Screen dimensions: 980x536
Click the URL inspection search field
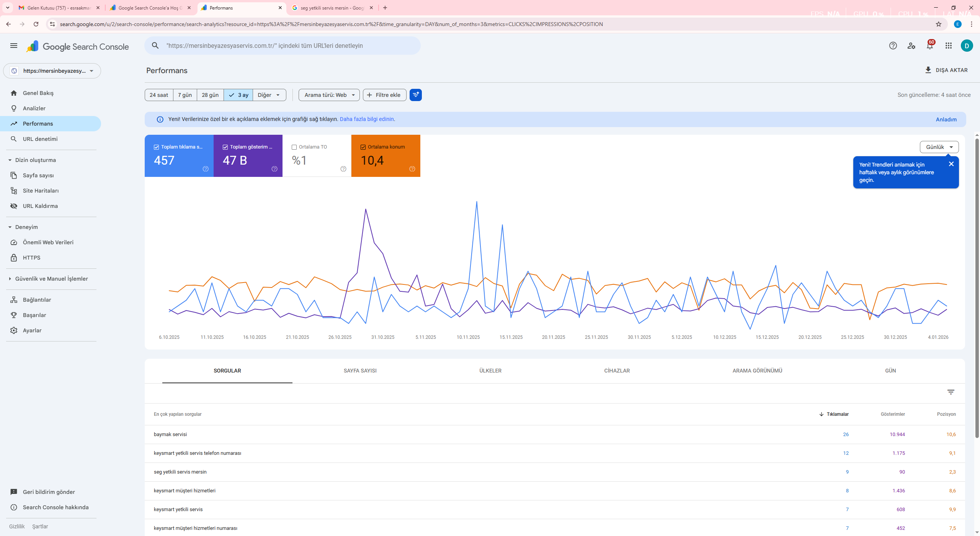[x=283, y=46]
